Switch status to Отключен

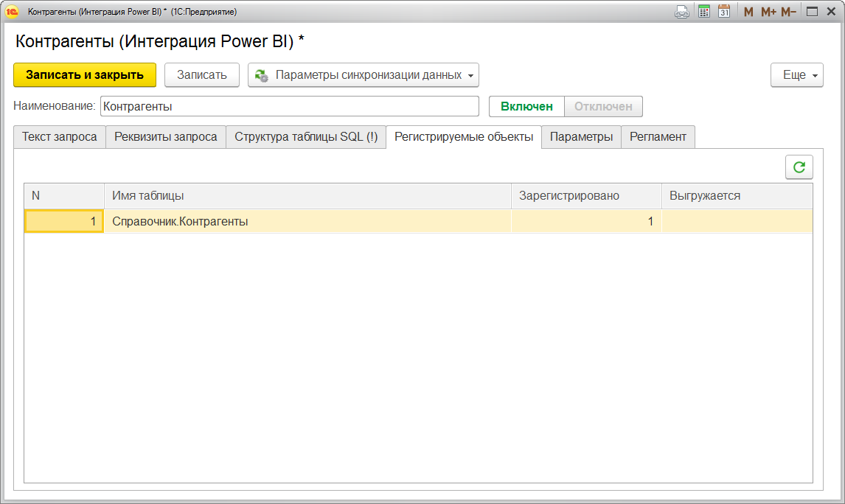pos(603,107)
